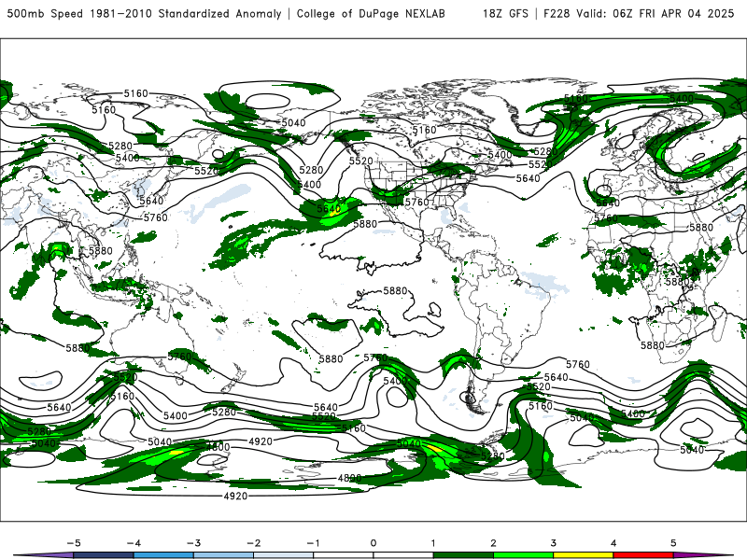Viewport: 747px width, 560px height.
Task: Click the positive legend label '3'
Action: click(553, 543)
